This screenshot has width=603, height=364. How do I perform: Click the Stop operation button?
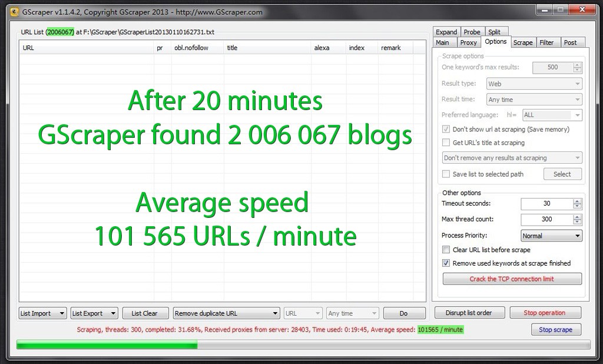coord(545,313)
